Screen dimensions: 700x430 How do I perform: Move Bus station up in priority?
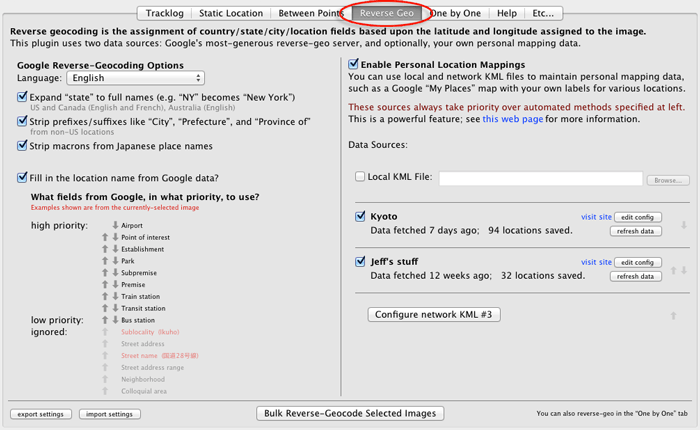tap(105, 320)
